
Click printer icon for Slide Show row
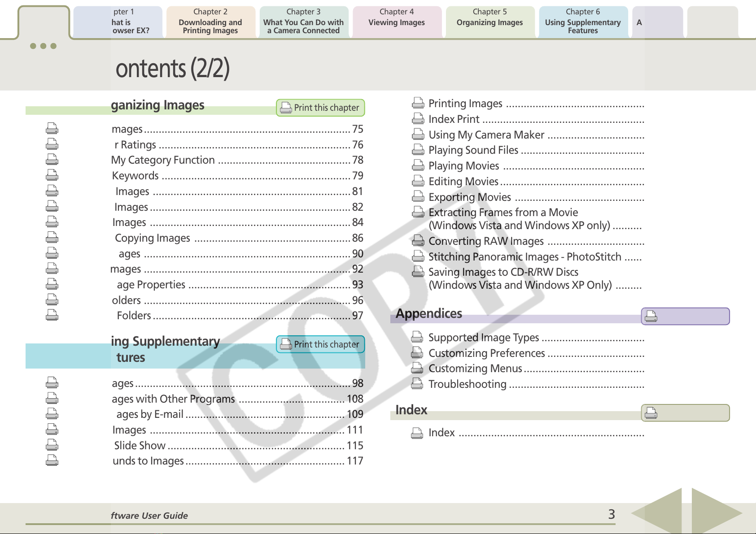(x=52, y=445)
